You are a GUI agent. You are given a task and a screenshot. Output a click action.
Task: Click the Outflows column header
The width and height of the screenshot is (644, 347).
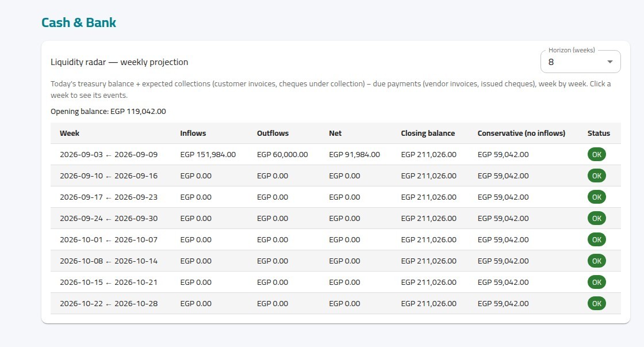click(273, 133)
